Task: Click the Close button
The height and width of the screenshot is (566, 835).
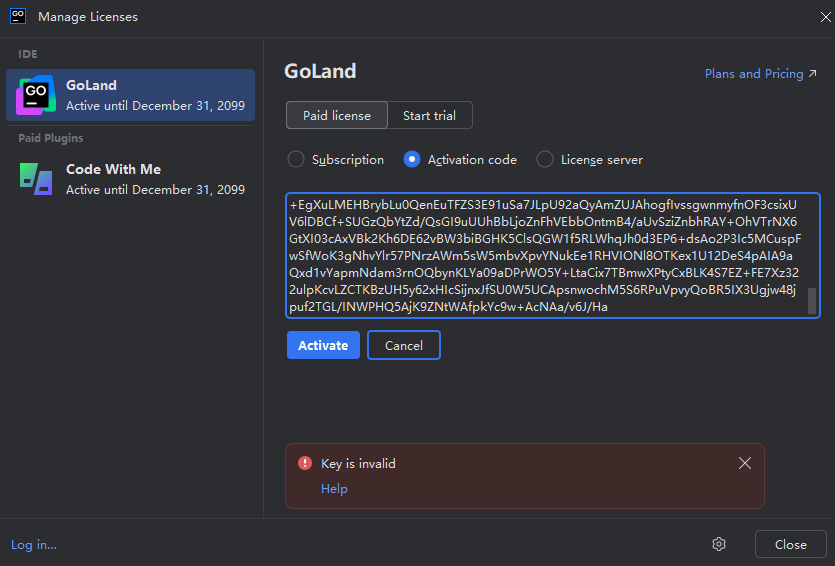Action: (x=790, y=544)
